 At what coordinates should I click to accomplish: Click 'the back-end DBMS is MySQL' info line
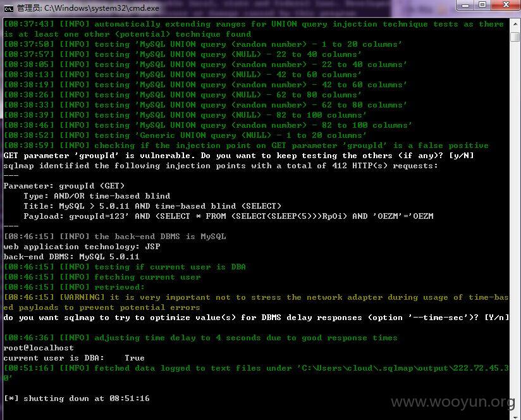coord(114,237)
